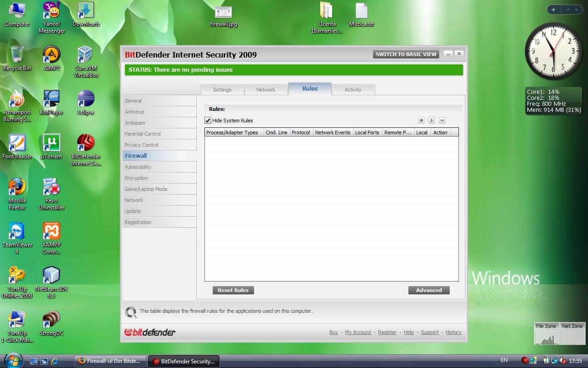Viewport: 588px width, 368px height.
Task: Select the Revo Uninstaller shortcut
Action: [51, 195]
